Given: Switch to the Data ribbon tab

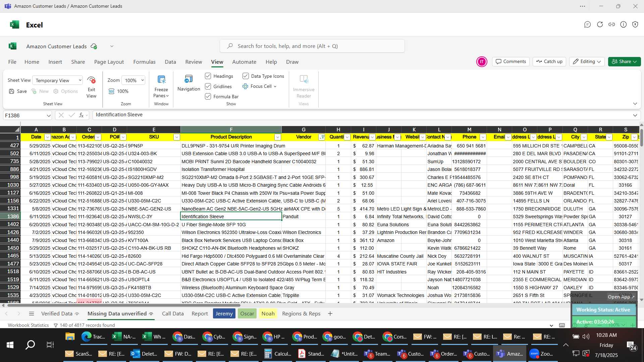Looking at the screenshot, I should (170, 62).
